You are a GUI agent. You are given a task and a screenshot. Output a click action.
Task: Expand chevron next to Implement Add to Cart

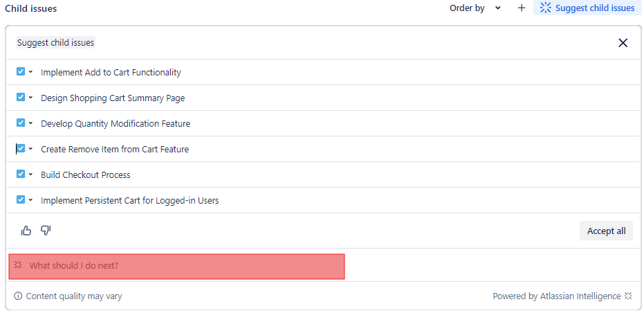[31, 72]
